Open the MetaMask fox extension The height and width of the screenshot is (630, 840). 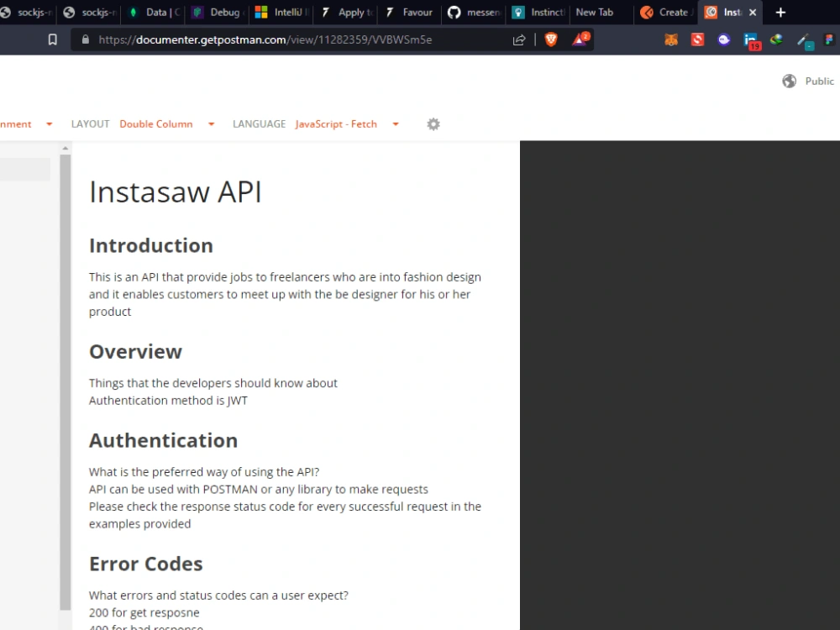(670, 39)
